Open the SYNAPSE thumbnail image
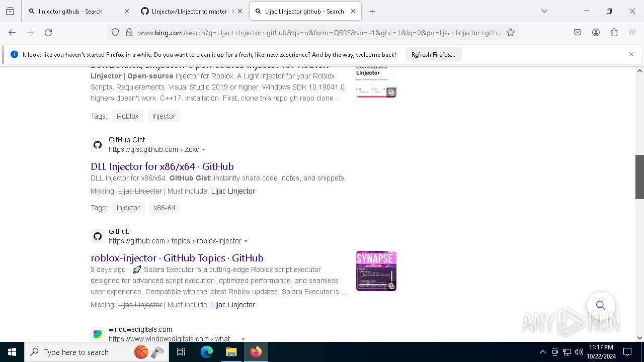 (x=376, y=271)
